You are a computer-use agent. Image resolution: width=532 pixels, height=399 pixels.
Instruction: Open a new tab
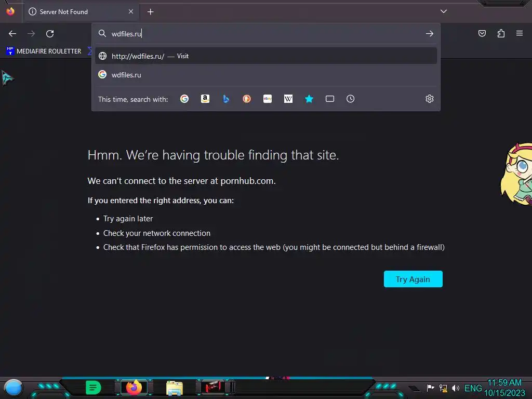click(x=150, y=12)
